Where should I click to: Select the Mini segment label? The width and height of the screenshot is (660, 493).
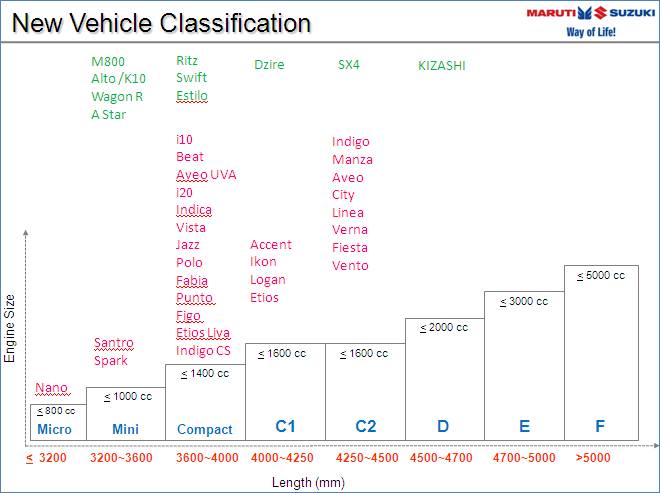click(125, 430)
